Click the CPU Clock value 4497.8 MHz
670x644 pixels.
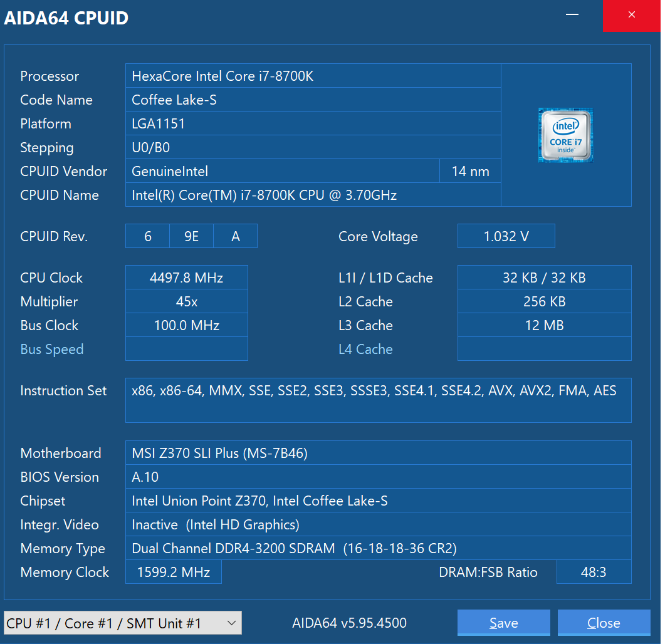187,278
